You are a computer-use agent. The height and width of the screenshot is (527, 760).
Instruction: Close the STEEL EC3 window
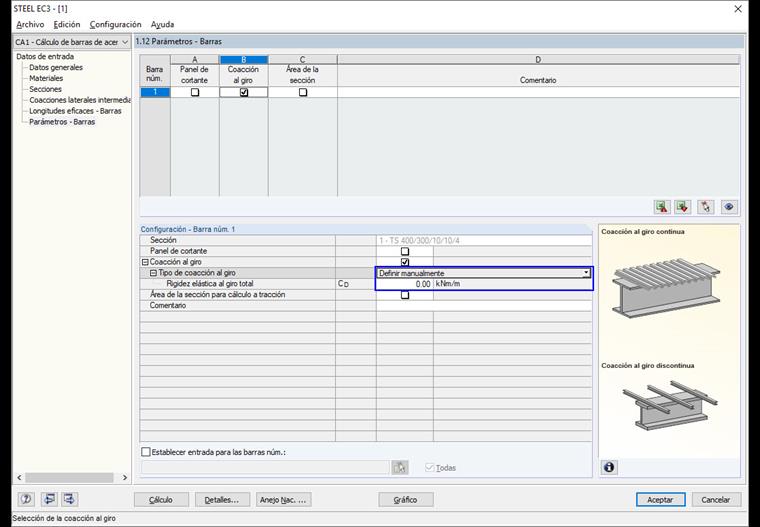[x=738, y=9]
